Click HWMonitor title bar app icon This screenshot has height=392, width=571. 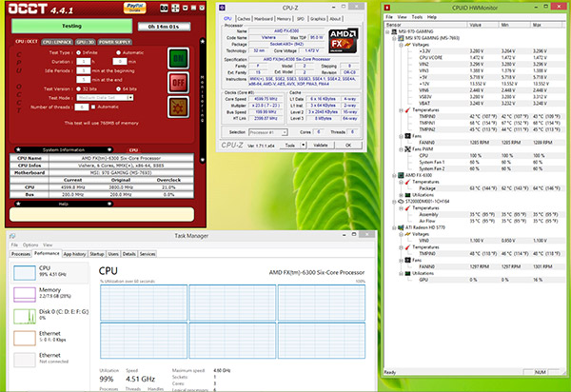[x=387, y=8]
